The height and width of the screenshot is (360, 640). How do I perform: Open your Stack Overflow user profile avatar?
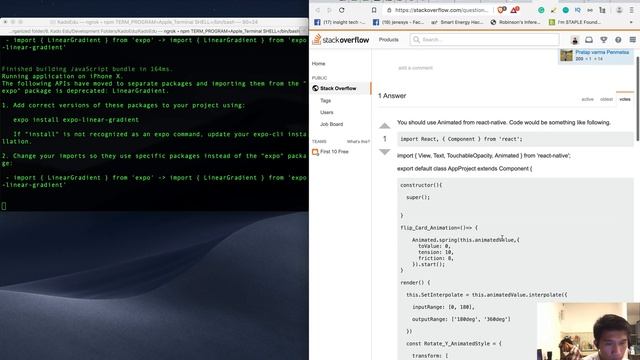tap(575, 40)
